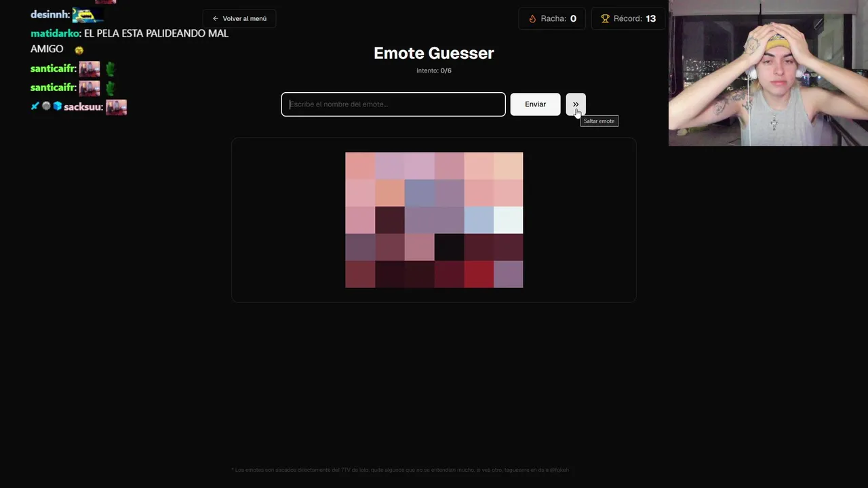Viewport: 868px width, 488px height.
Task: Click the emote in sacksuu's message
Action: [116, 107]
